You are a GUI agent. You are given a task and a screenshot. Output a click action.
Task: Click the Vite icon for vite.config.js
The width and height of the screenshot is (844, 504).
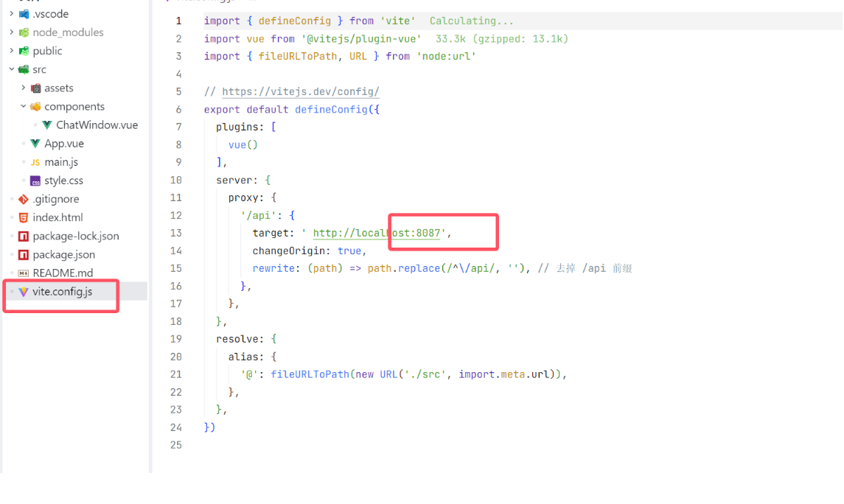click(24, 292)
